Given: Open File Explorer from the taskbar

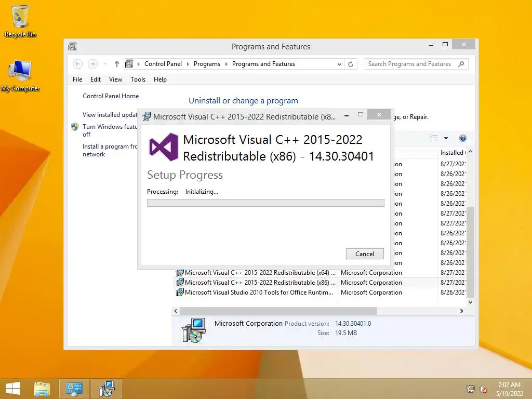Looking at the screenshot, I should click(x=42, y=389).
